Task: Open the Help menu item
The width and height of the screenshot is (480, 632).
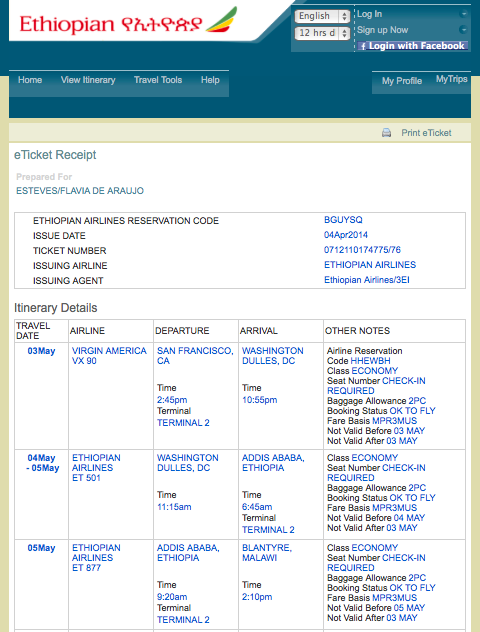Action: coord(210,80)
